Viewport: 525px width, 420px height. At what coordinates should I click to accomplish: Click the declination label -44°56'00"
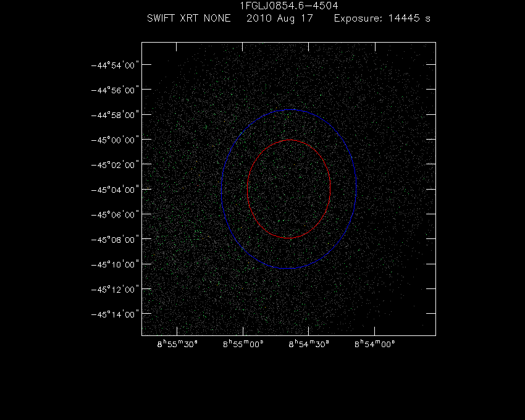[x=115, y=90]
